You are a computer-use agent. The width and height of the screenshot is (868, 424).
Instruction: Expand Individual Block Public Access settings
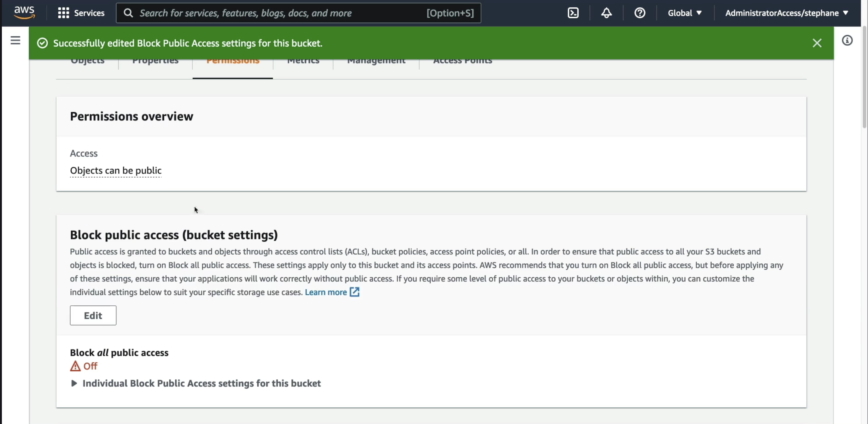click(196, 383)
